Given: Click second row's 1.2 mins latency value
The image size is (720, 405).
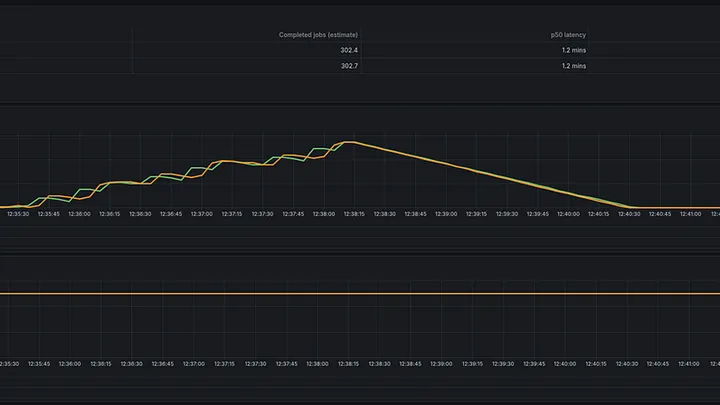Looking at the screenshot, I should (574, 66).
